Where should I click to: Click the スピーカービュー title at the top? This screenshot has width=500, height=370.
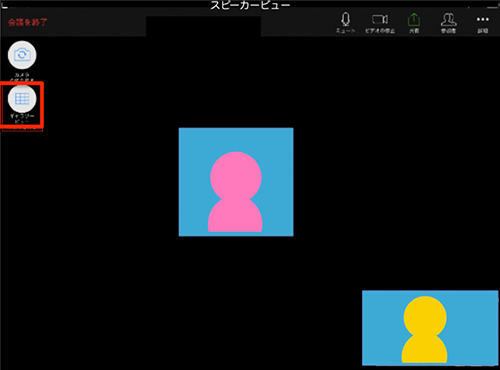(250, 5)
